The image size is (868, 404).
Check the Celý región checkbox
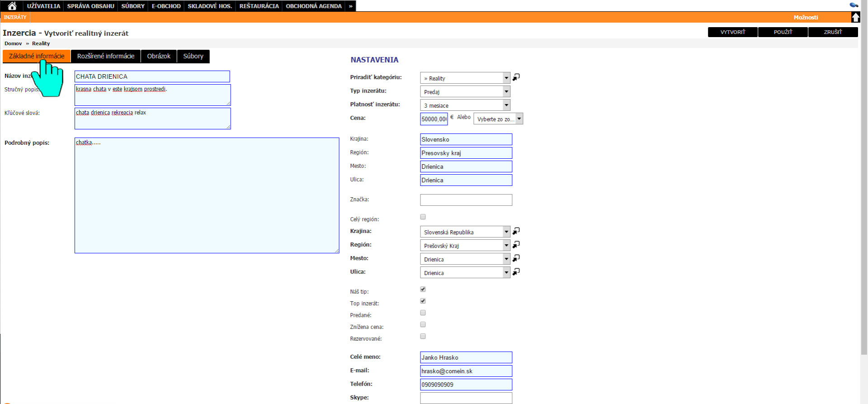[423, 217]
